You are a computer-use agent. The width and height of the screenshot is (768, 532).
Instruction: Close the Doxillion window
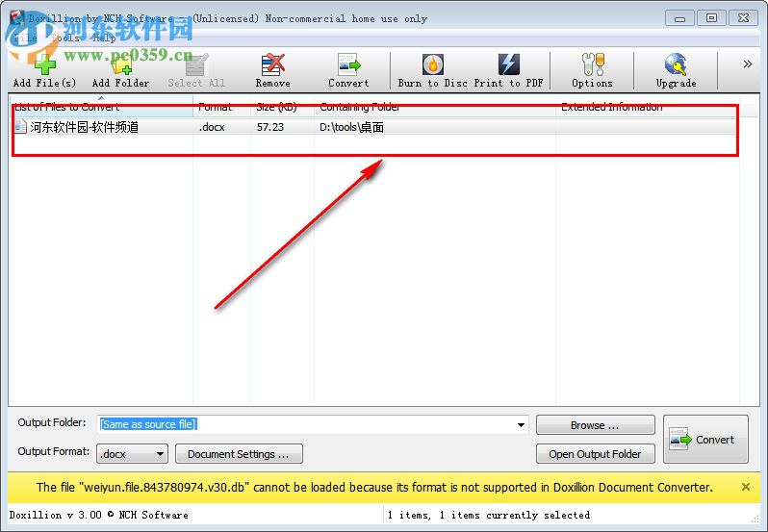point(743,18)
